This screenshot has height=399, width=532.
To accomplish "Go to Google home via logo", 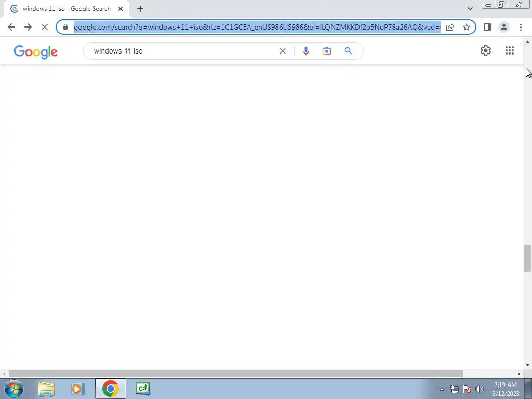I will coord(36,52).
